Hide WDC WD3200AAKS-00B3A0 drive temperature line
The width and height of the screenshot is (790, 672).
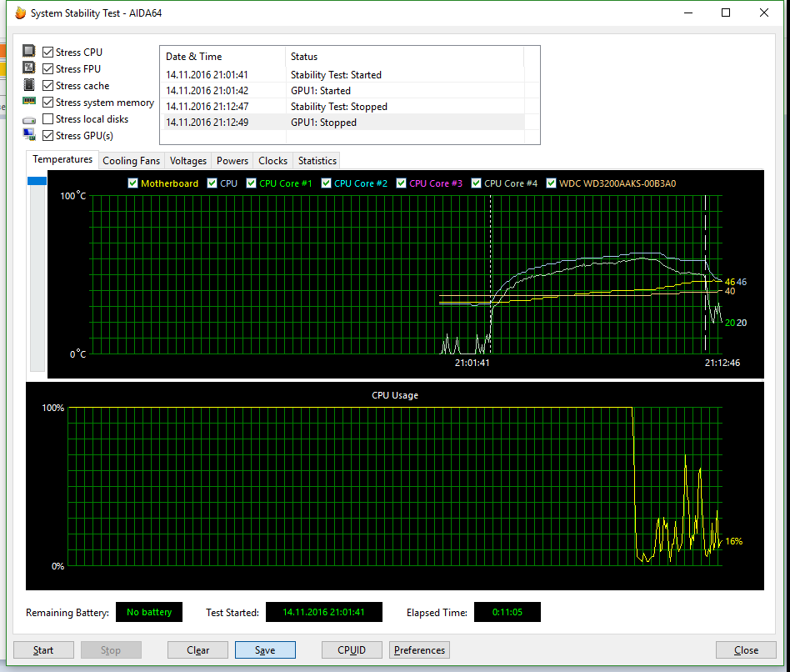click(x=551, y=183)
